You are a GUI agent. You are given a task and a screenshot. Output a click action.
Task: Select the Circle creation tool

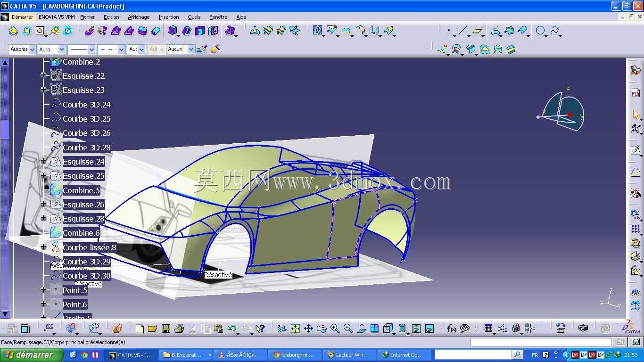tap(540, 31)
